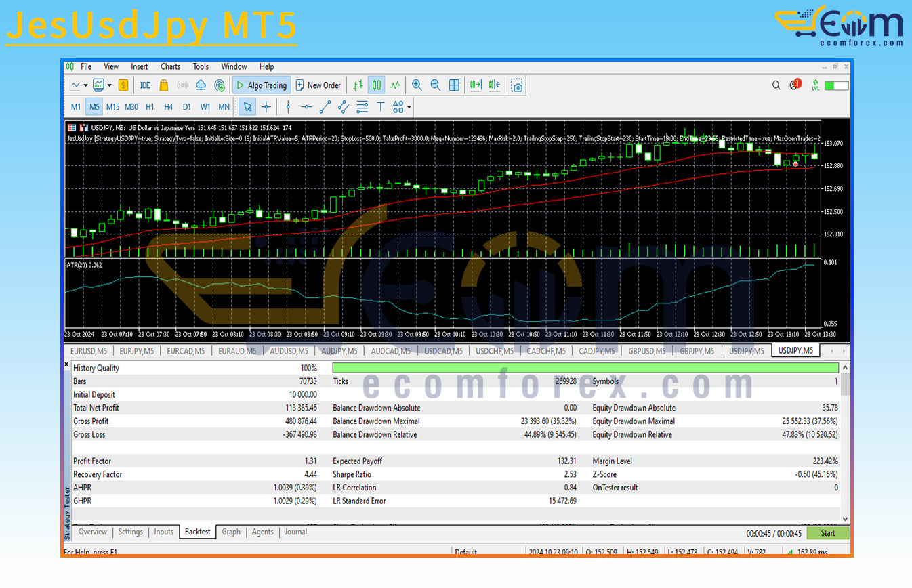Set timeframe to MN
Screen dimensions: 912x588
coord(224,107)
